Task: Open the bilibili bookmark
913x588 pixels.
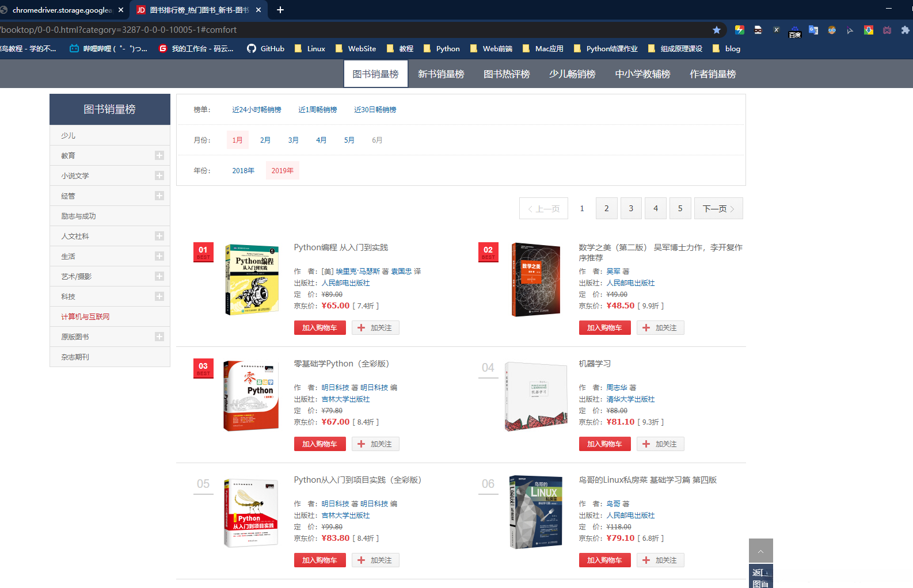Action: [108, 49]
